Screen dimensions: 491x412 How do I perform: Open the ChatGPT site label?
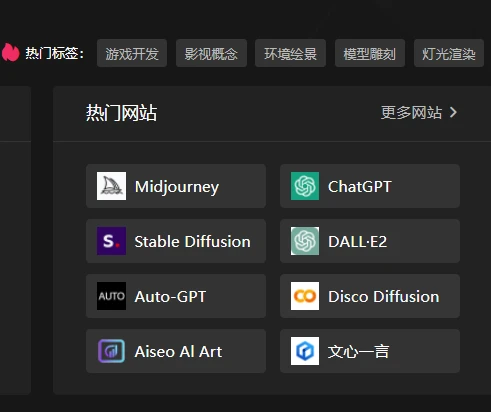[360, 186]
